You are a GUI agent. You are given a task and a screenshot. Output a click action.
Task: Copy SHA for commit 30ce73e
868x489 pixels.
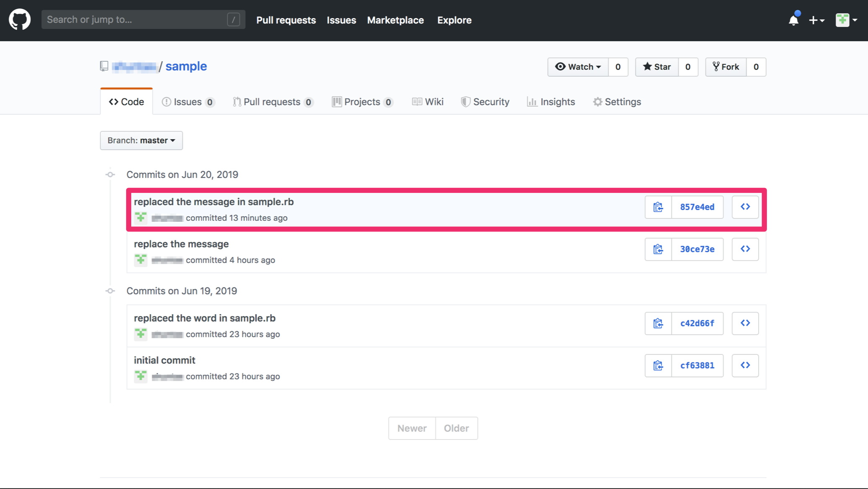point(658,250)
